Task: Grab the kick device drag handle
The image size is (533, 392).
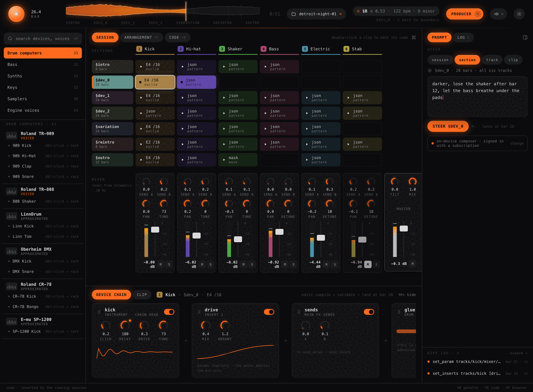Action: coord(99,312)
